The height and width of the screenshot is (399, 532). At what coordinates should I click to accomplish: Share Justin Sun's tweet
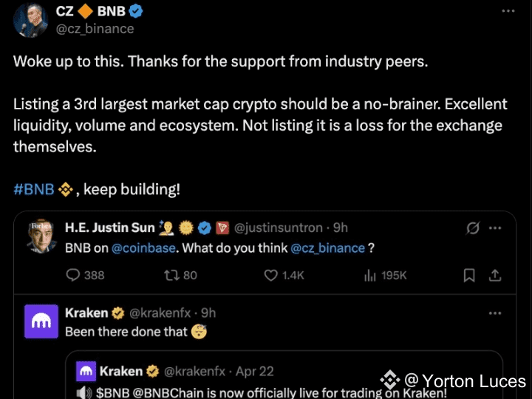495,275
